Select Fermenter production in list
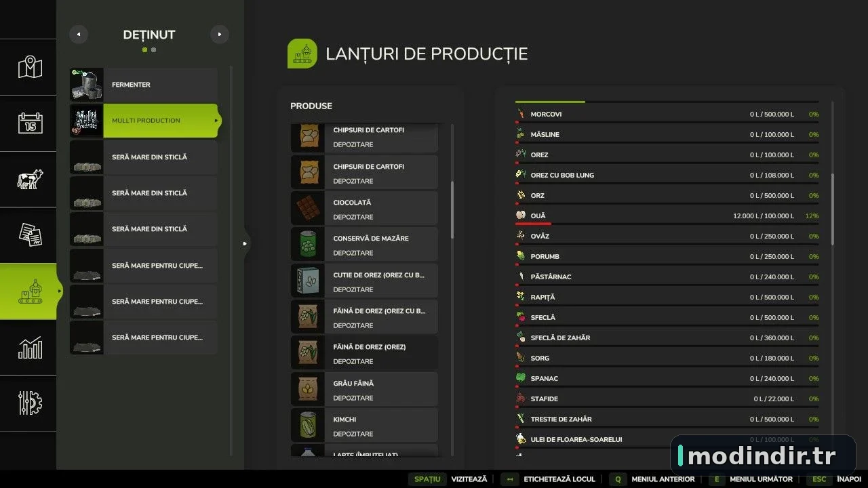868x488 pixels. 144,85
